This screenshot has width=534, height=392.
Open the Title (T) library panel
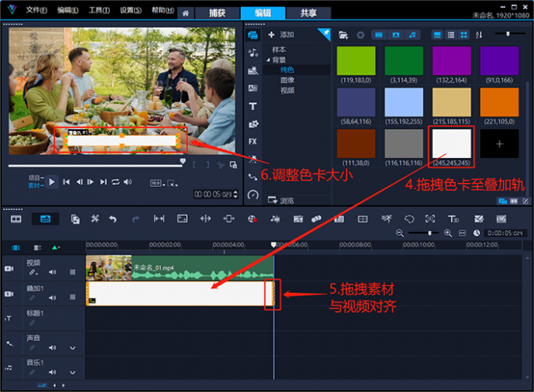point(253,106)
